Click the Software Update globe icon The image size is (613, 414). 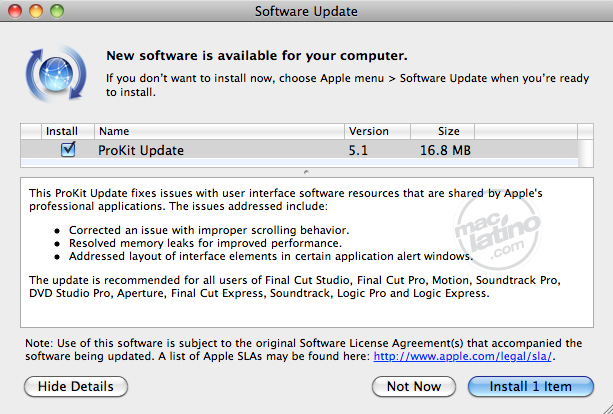pyautogui.click(x=56, y=73)
